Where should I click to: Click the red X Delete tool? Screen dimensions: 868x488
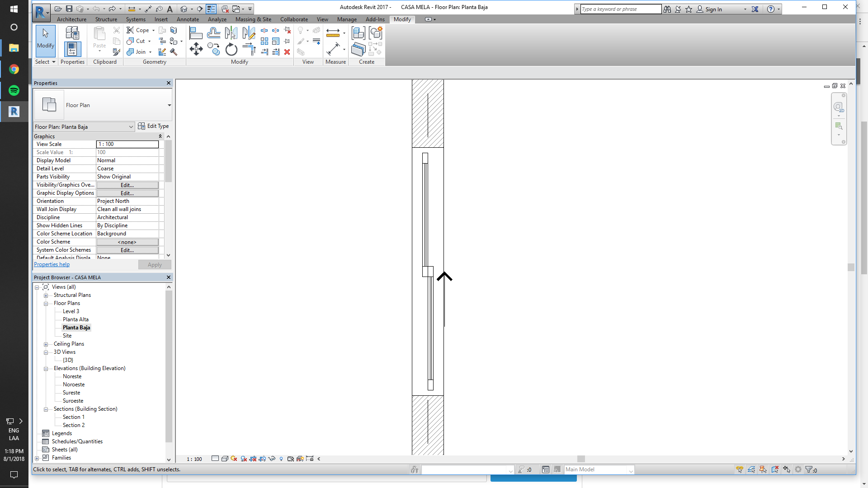tap(287, 52)
